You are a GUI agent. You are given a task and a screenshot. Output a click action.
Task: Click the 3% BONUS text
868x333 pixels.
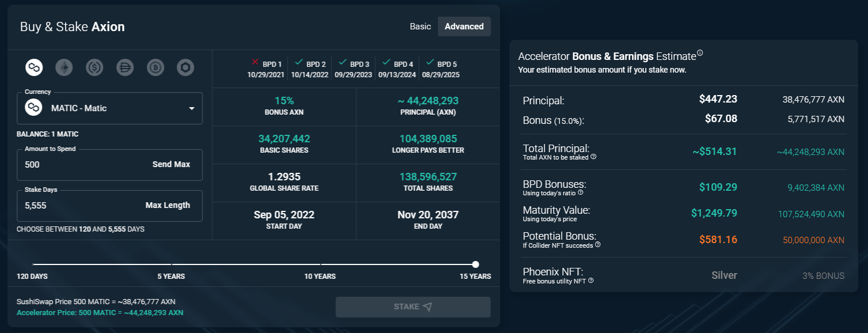tap(823, 276)
